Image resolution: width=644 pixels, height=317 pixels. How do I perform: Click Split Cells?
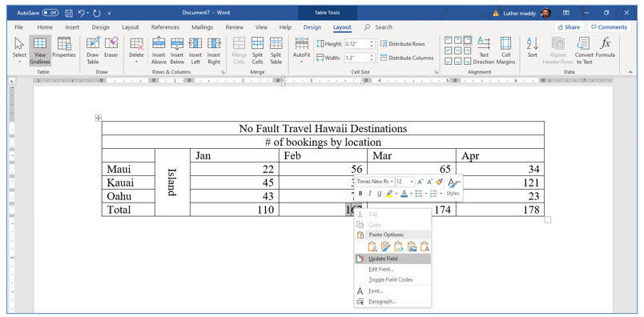257,50
